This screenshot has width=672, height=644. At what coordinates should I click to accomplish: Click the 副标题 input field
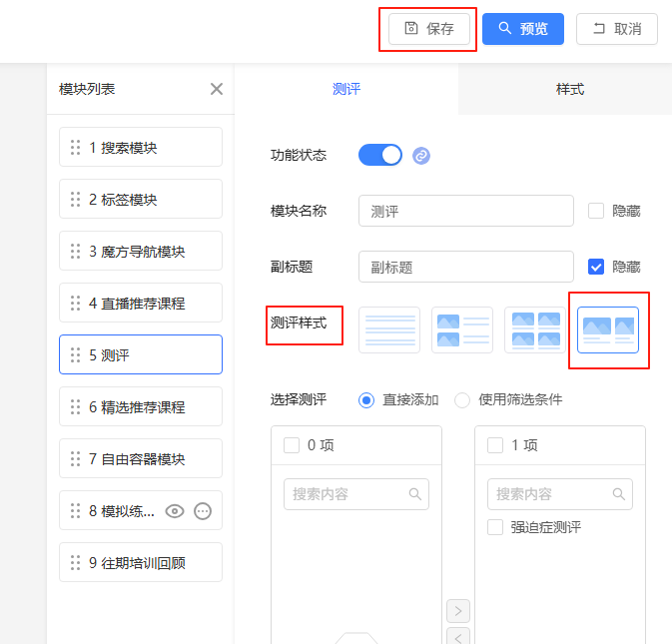coord(466,267)
